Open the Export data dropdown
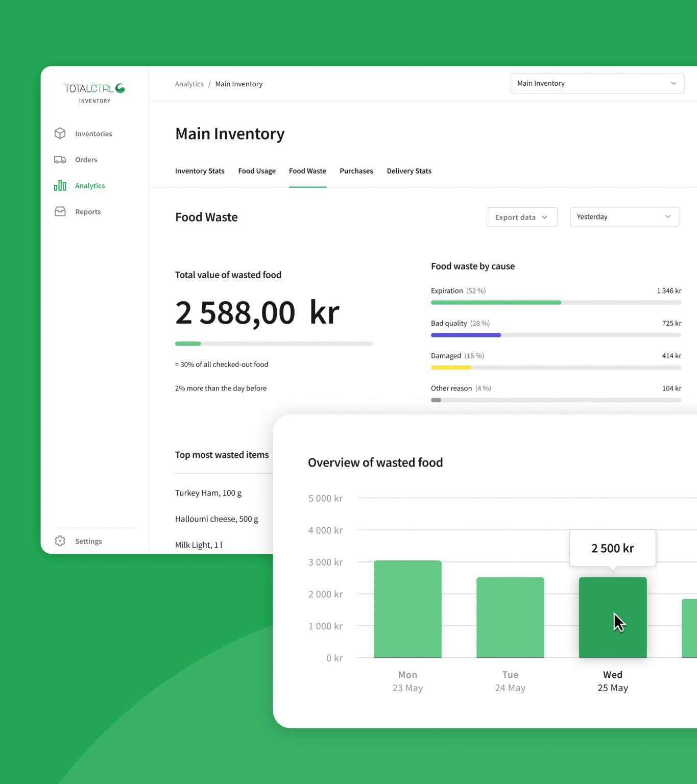Image resolution: width=697 pixels, height=784 pixels. 521,217
